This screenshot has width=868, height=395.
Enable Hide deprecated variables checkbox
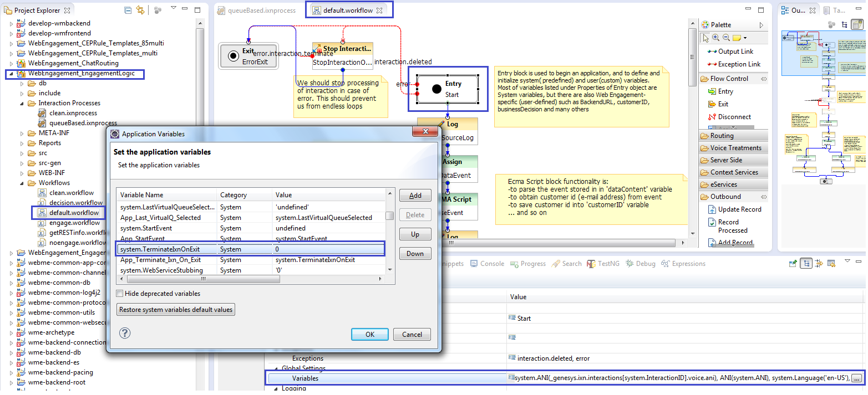tap(120, 294)
